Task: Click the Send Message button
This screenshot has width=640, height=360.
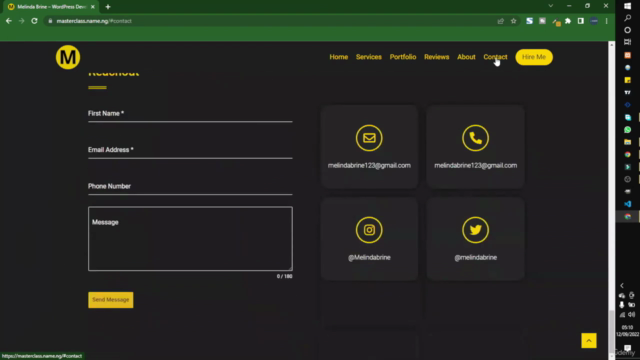Action: (x=111, y=300)
